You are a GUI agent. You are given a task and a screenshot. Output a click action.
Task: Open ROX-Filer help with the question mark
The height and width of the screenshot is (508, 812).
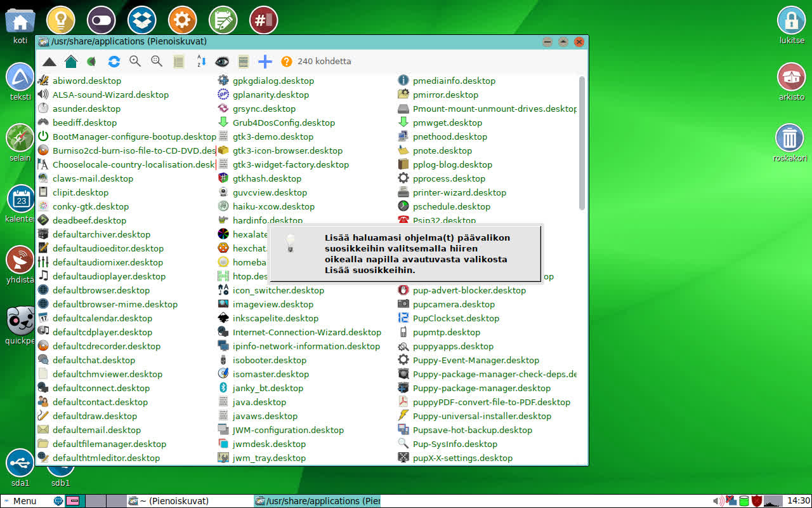[x=287, y=62]
